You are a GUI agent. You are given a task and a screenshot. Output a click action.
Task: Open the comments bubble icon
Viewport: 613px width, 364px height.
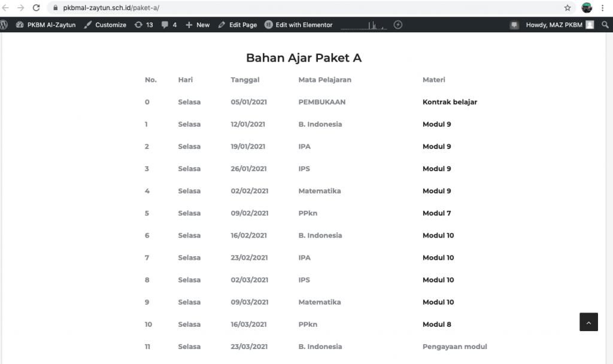(x=169, y=25)
